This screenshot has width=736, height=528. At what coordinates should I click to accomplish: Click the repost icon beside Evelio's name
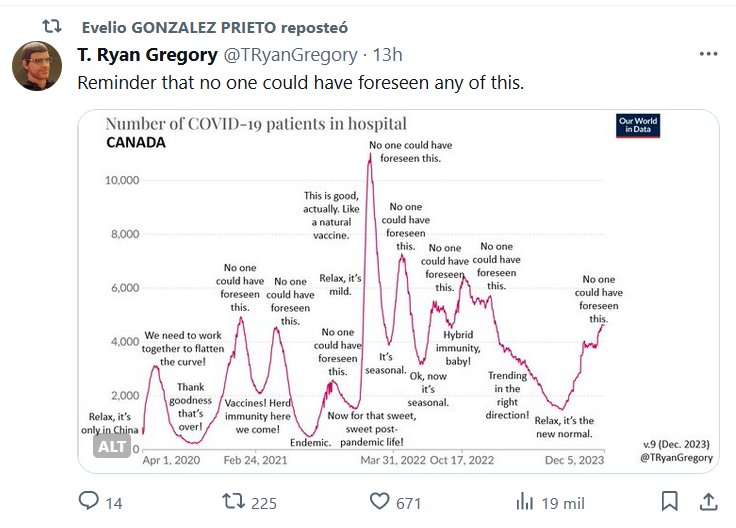(52, 25)
